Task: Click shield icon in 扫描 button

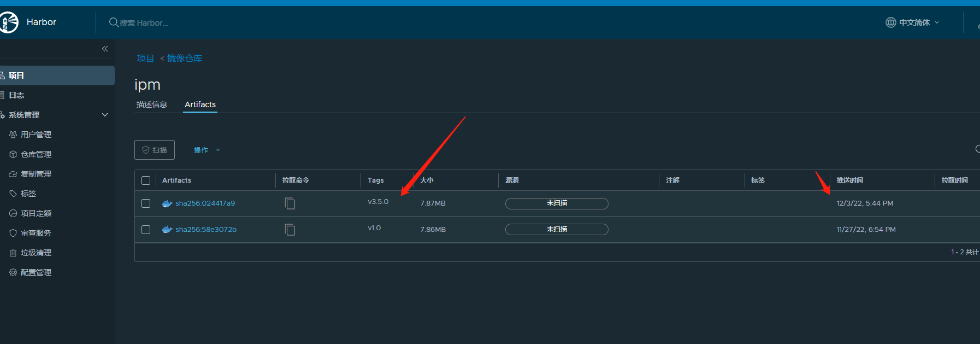Action: (x=146, y=150)
